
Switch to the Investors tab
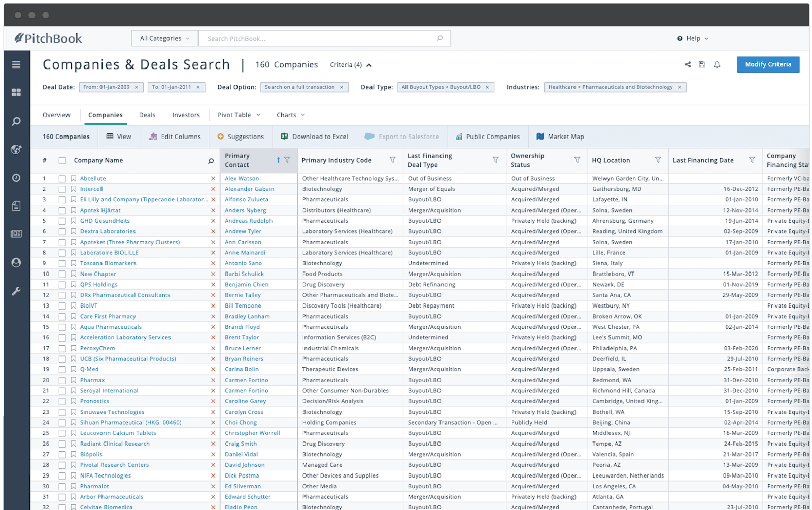(x=186, y=115)
